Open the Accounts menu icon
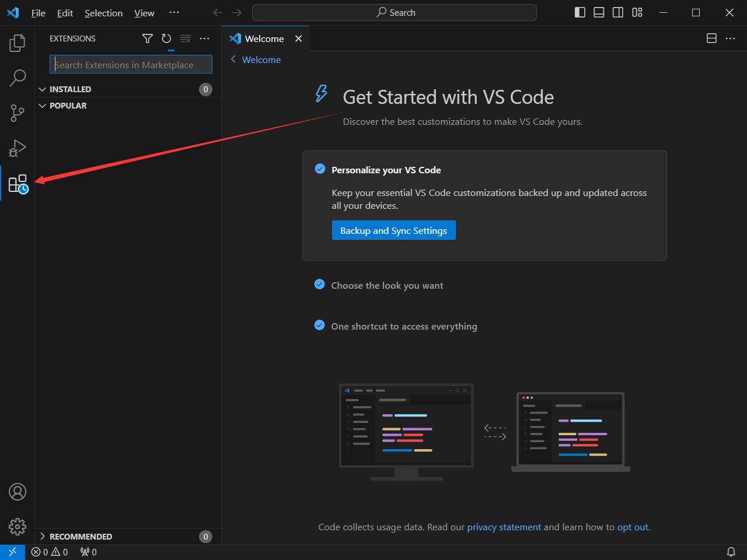This screenshot has height=560, width=747. click(18, 492)
